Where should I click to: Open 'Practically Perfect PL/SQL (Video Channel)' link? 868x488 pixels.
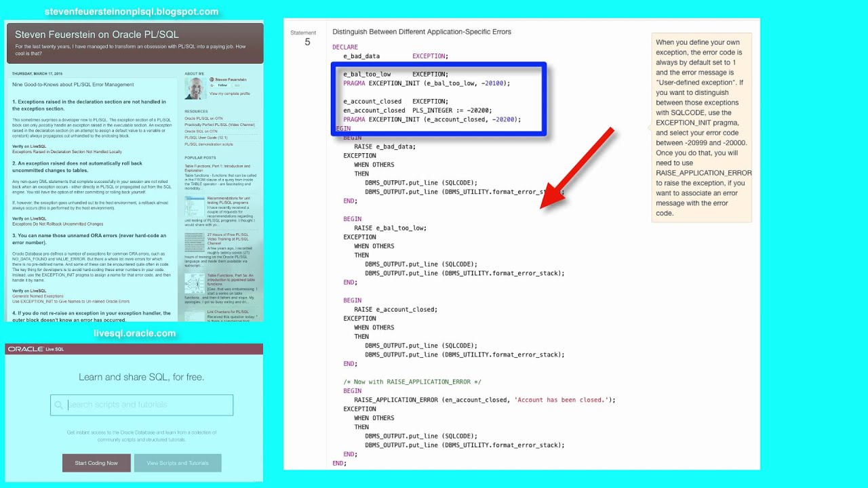[x=220, y=125]
